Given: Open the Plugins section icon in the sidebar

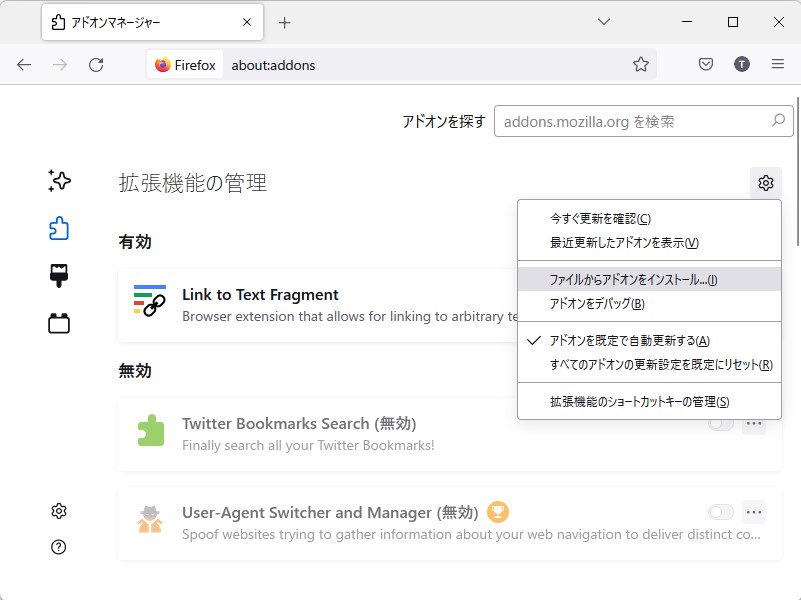Looking at the screenshot, I should (58, 322).
